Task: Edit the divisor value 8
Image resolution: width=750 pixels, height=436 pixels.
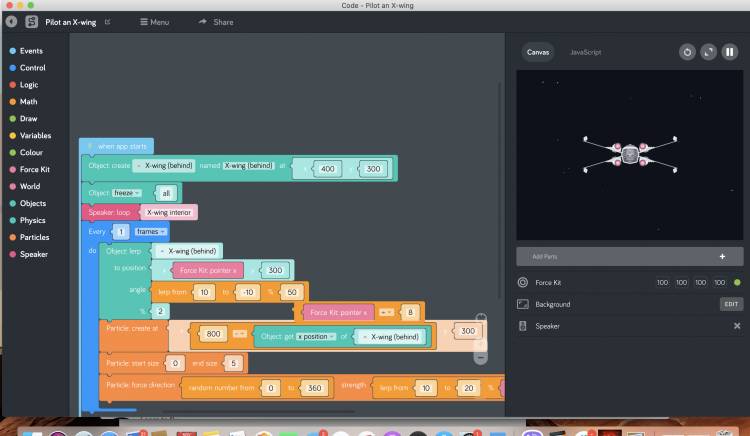Action: pos(410,312)
